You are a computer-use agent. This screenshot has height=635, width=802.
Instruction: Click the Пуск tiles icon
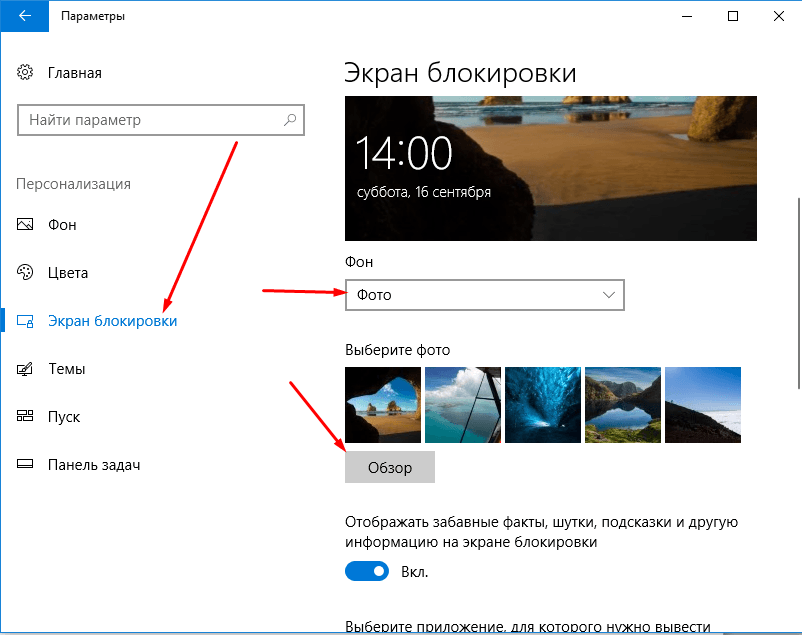(25, 416)
